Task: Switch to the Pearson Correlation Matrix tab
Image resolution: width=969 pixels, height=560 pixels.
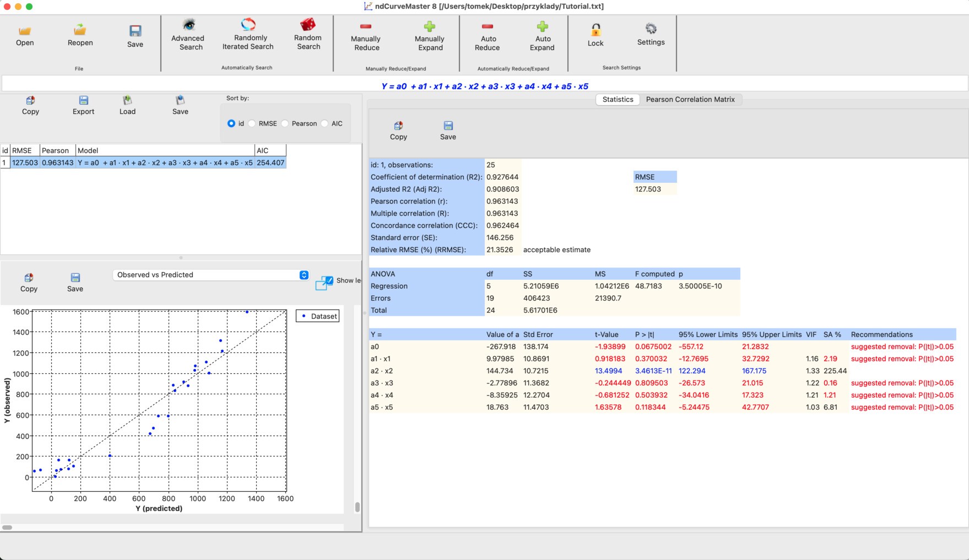Action: tap(691, 99)
